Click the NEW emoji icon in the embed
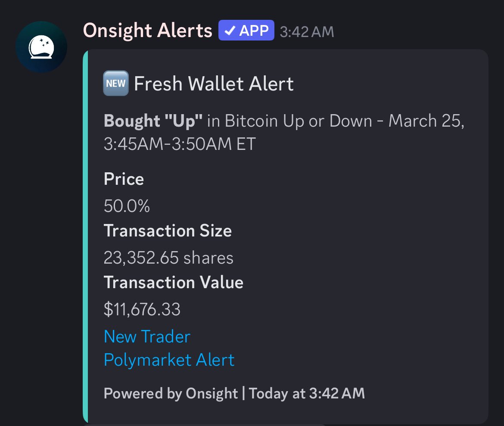Viewport: 504px width, 426px height. pos(116,84)
